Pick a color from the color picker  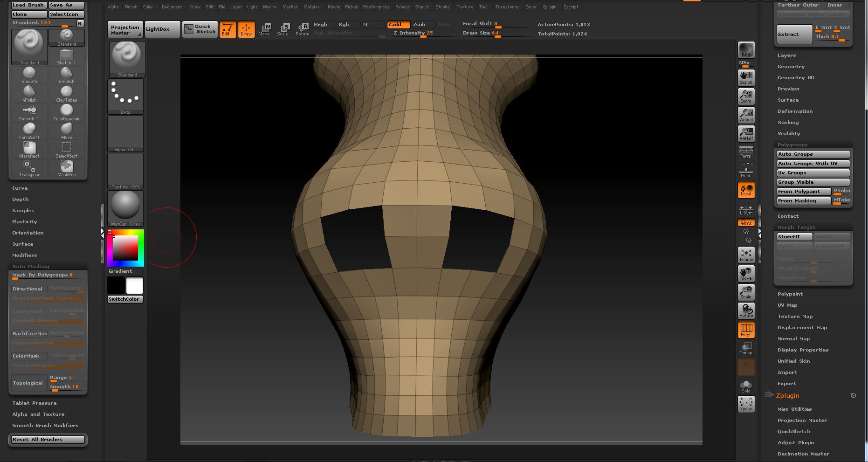125,248
